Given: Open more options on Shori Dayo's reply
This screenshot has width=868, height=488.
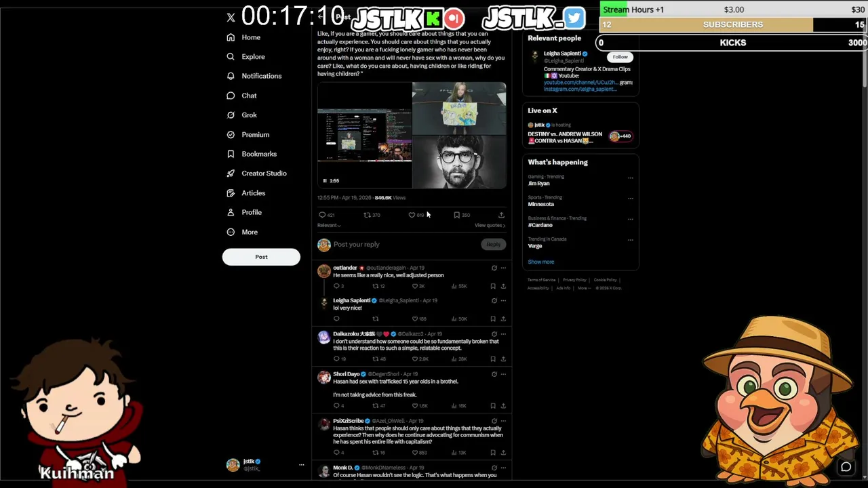Looking at the screenshot, I should tap(503, 374).
